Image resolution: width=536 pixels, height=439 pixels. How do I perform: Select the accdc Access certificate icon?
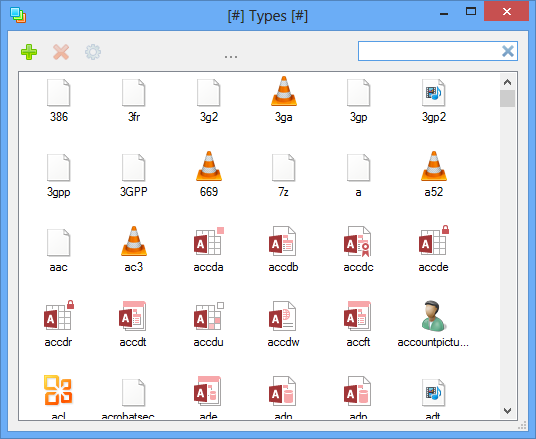[x=358, y=241]
